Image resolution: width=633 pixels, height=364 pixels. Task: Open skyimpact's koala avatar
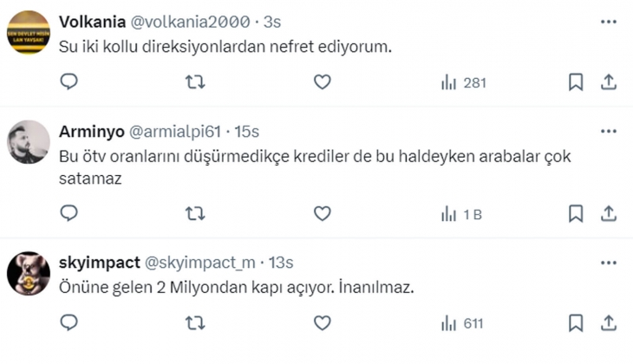tap(29, 274)
